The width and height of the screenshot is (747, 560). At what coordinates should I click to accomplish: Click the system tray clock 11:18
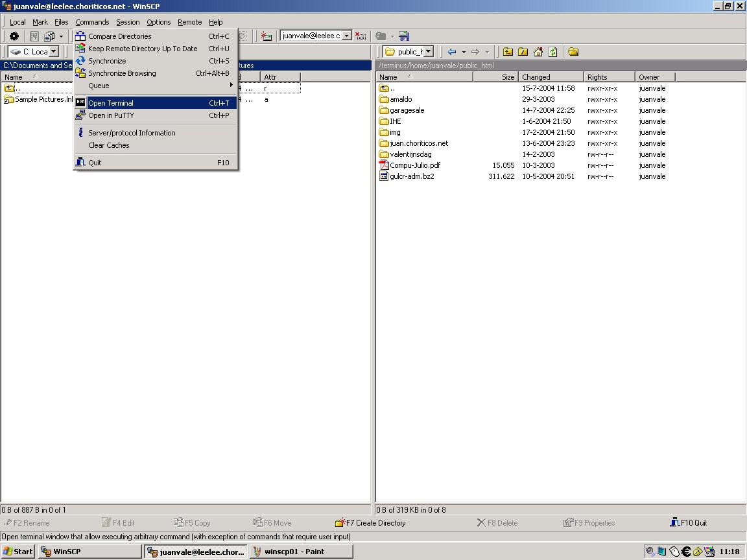pos(729,552)
